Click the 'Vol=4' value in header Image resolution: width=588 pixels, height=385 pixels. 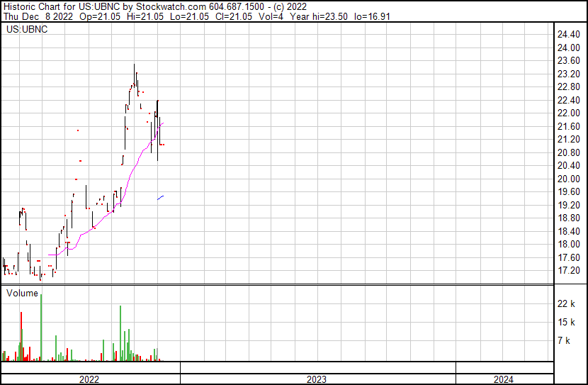(271, 16)
